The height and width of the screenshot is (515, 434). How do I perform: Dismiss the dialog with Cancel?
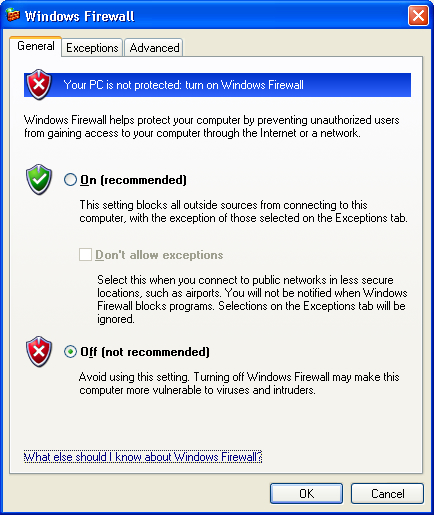click(x=387, y=493)
